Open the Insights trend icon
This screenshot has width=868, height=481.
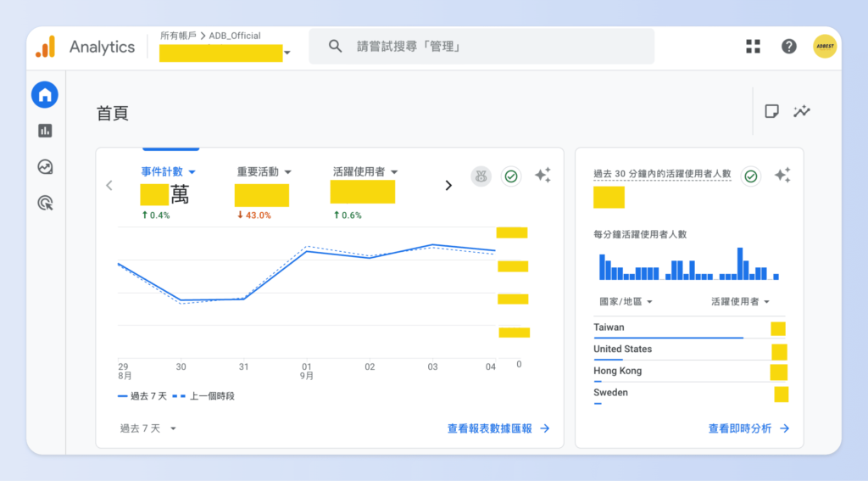click(x=802, y=112)
